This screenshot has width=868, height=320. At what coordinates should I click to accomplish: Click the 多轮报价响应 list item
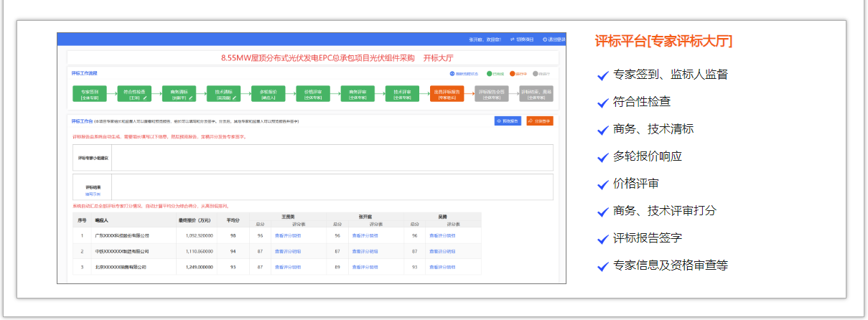[648, 156]
